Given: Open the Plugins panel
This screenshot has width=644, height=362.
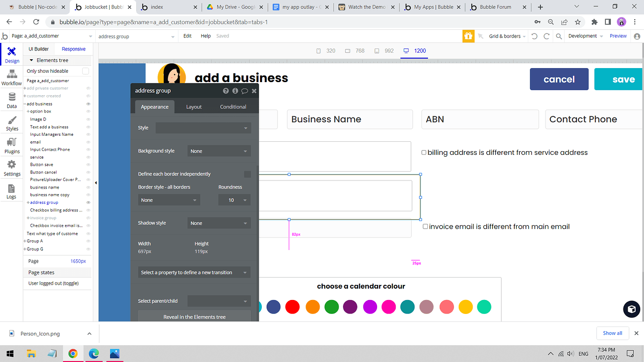Looking at the screenshot, I should 11,145.
